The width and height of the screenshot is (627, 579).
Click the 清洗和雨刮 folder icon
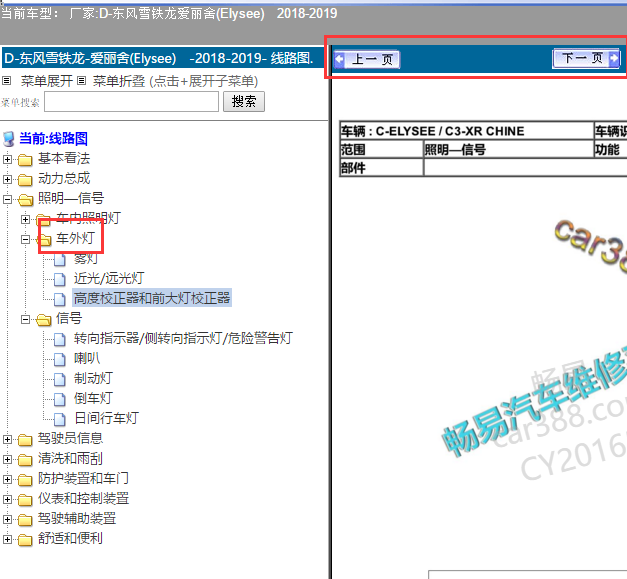pyautogui.click(x=25, y=459)
